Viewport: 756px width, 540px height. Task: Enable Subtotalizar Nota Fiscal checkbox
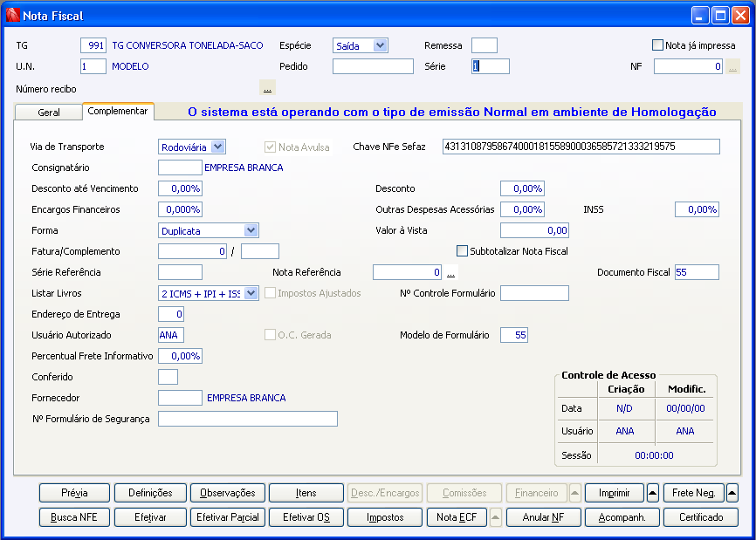462,251
